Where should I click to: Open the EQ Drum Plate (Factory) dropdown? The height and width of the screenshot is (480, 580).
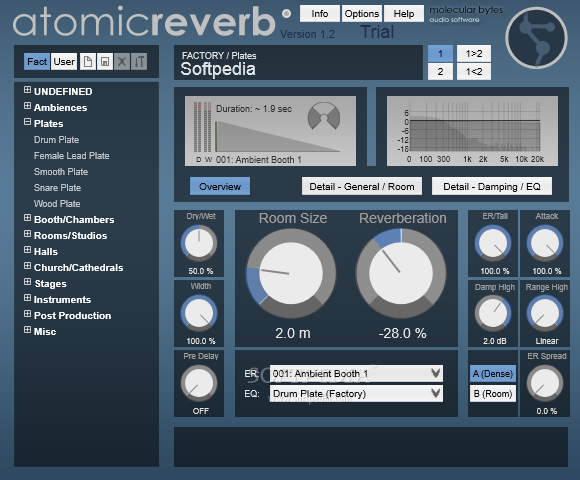coord(356,393)
